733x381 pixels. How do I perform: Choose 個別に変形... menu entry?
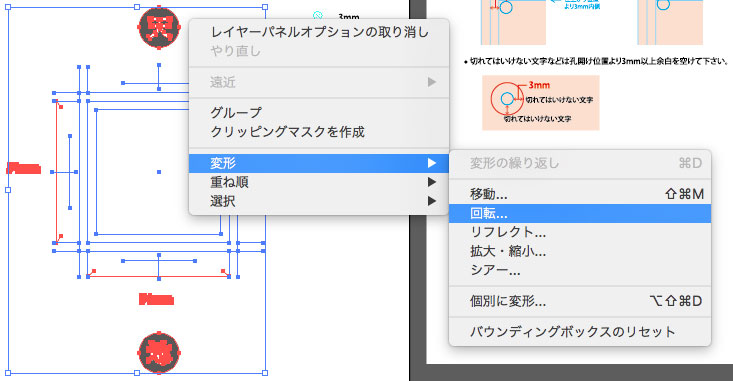580,301
